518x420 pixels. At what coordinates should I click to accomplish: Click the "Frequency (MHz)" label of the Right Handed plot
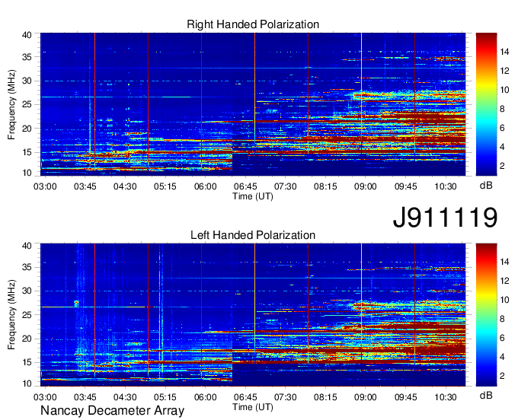click(x=11, y=104)
